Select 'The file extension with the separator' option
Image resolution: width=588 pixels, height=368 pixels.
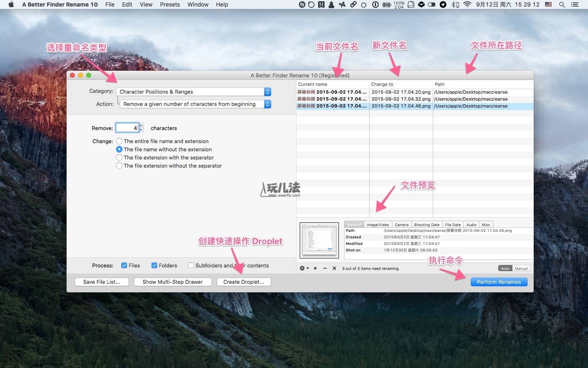coord(119,157)
